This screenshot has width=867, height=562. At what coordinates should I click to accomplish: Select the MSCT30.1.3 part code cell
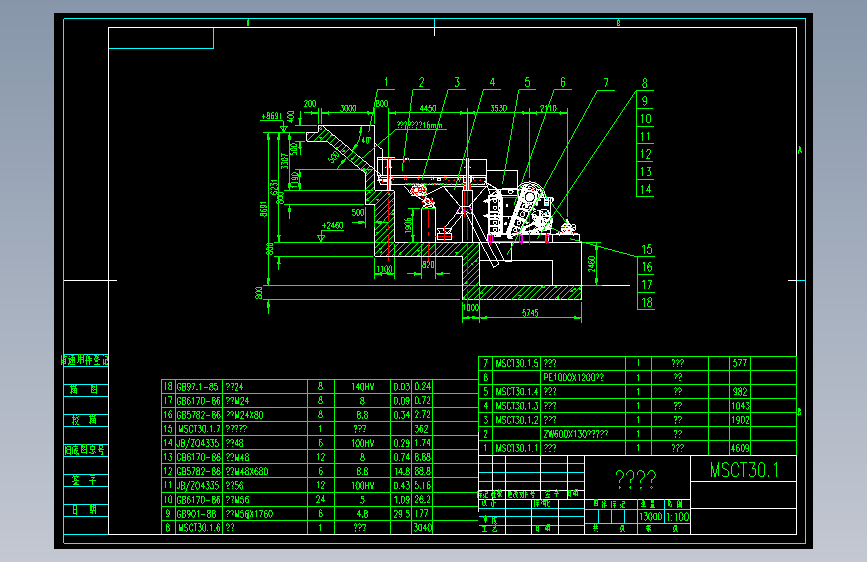tap(516, 406)
